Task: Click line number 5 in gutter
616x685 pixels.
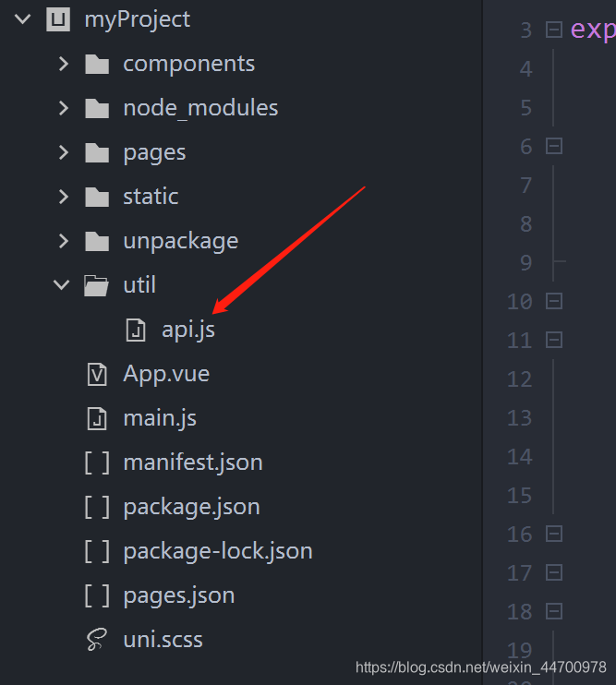Action: click(526, 108)
